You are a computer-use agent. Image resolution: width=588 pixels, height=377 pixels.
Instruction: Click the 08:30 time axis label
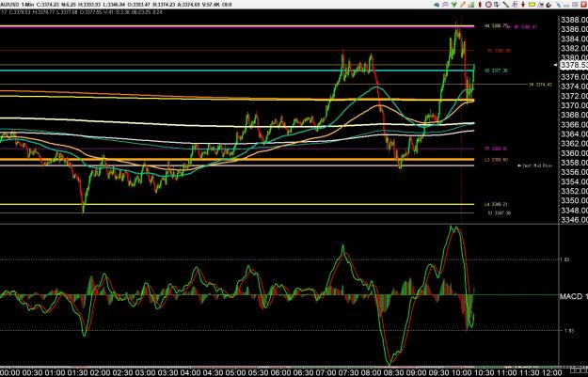(x=394, y=373)
